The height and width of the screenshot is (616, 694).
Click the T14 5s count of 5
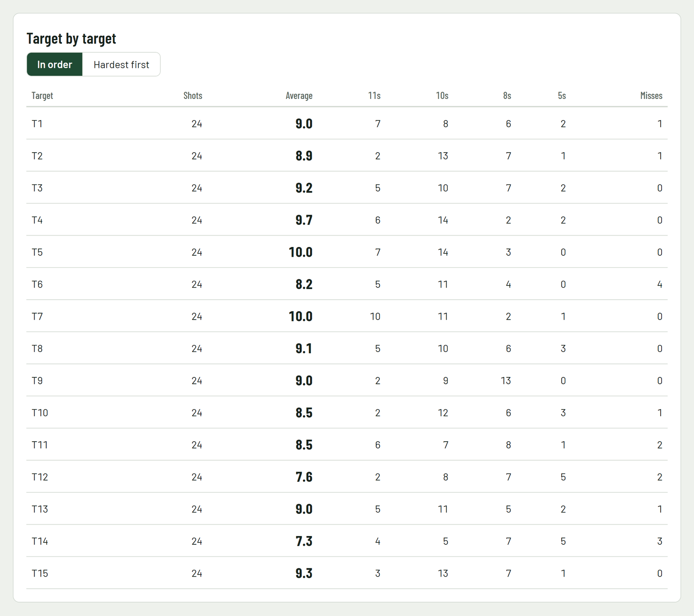point(563,542)
